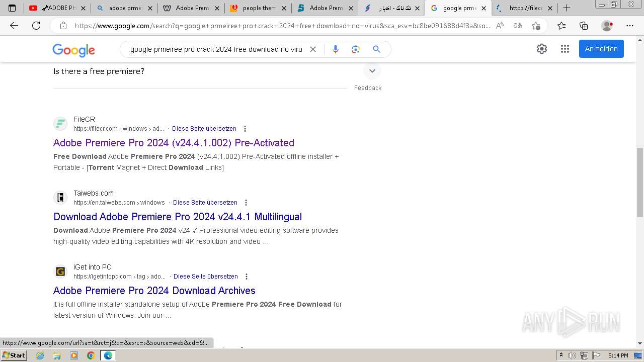
Task: Show hidden system tray icons
Action: [x=561, y=355]
